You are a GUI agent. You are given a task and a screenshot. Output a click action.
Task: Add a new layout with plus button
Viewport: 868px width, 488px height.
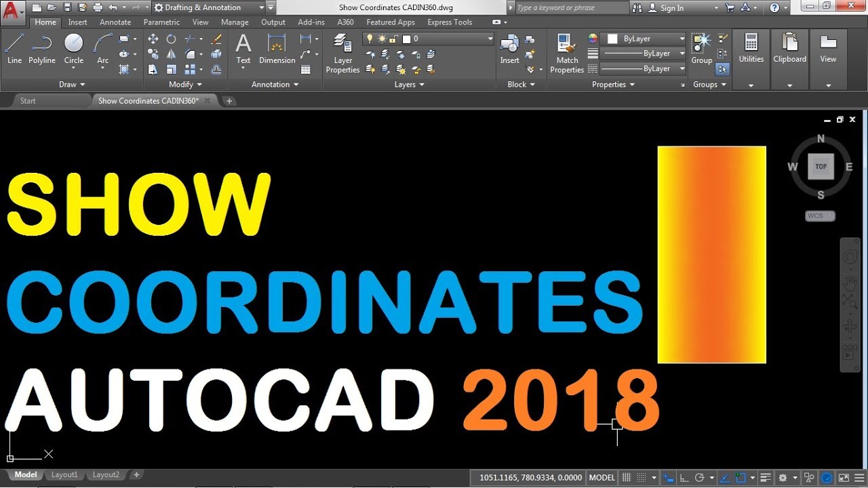[136, 475]
